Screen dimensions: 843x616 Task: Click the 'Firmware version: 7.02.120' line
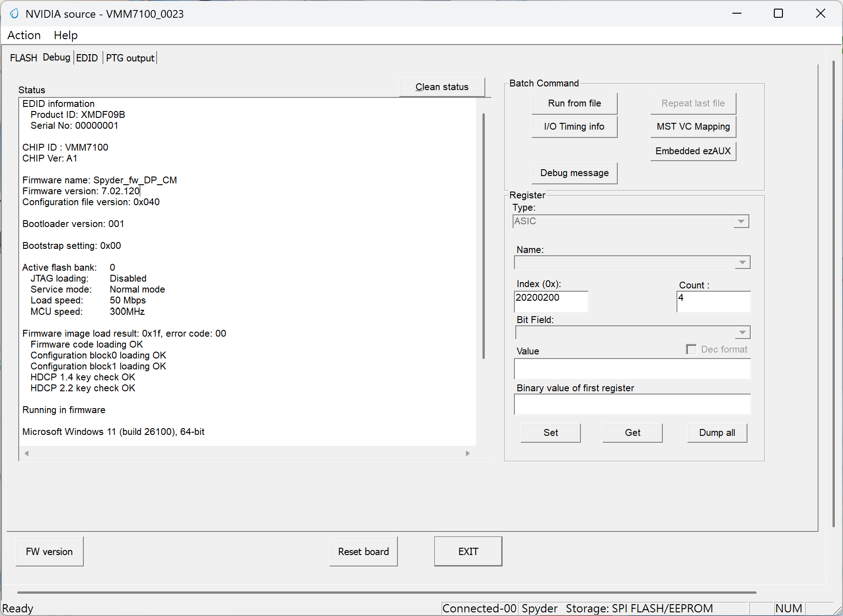(81, 191)
